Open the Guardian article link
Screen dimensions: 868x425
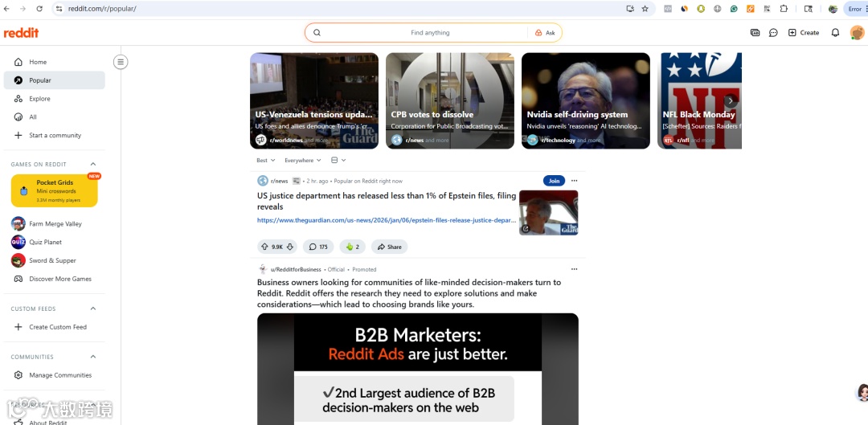[x=387, y=220]
